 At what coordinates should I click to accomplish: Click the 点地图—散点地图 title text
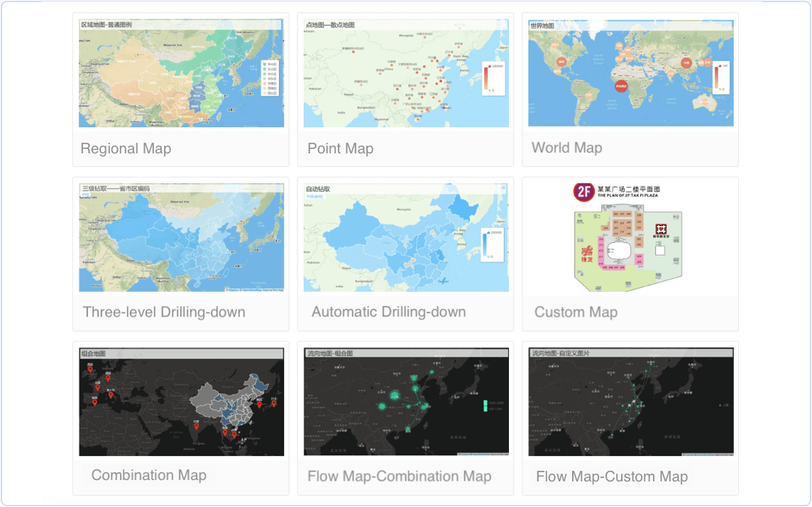click(330, 25)
